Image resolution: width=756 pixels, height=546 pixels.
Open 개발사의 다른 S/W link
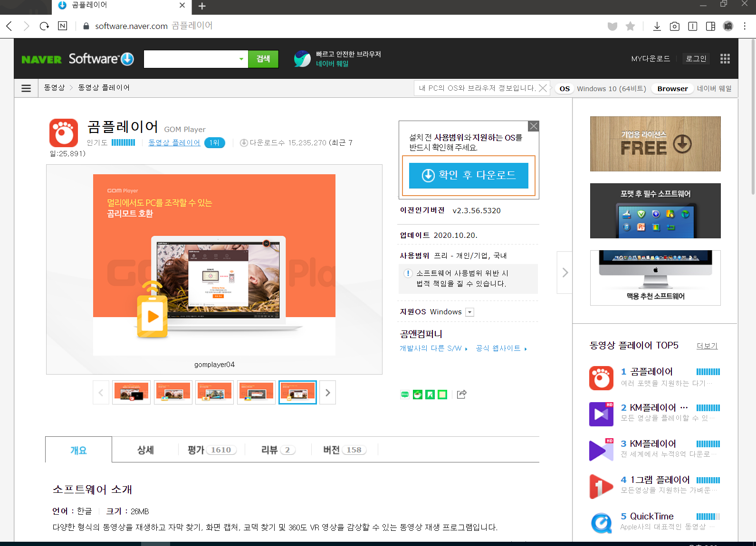433,348
